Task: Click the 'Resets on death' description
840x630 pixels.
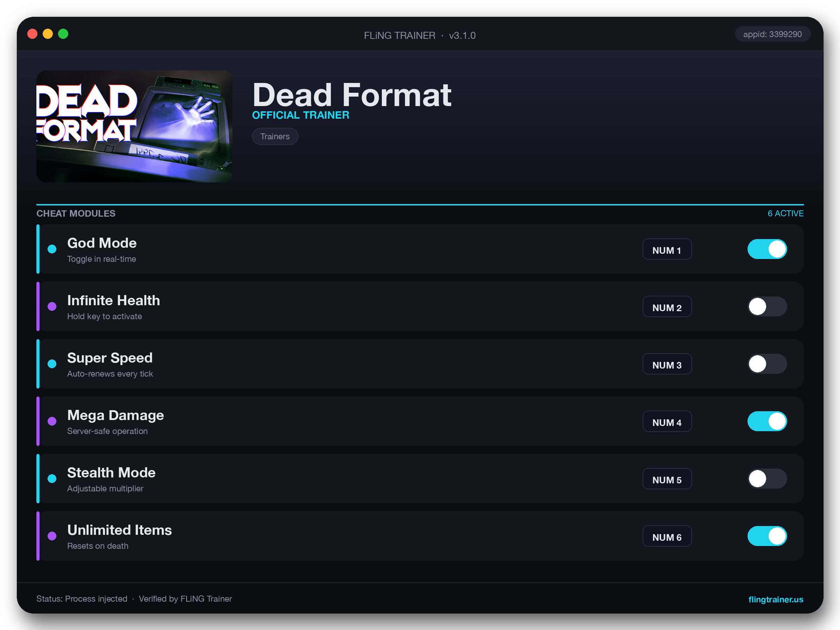Action: (98, 546)
